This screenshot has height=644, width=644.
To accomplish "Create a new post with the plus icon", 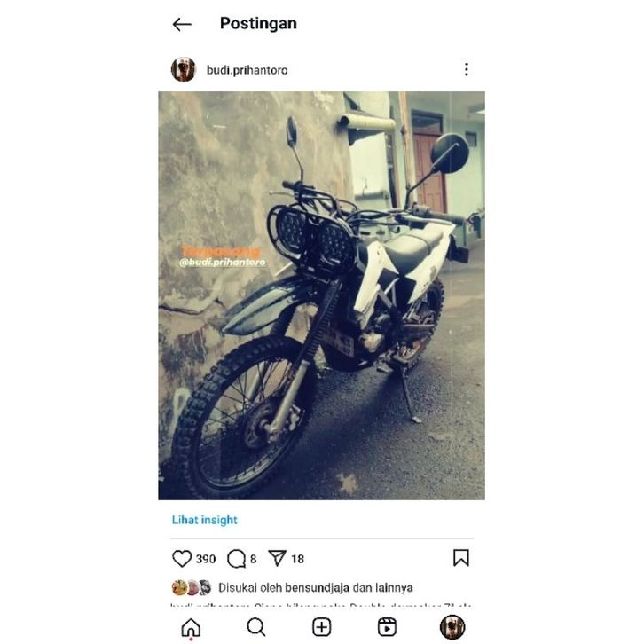I will [x=322, y=627].
